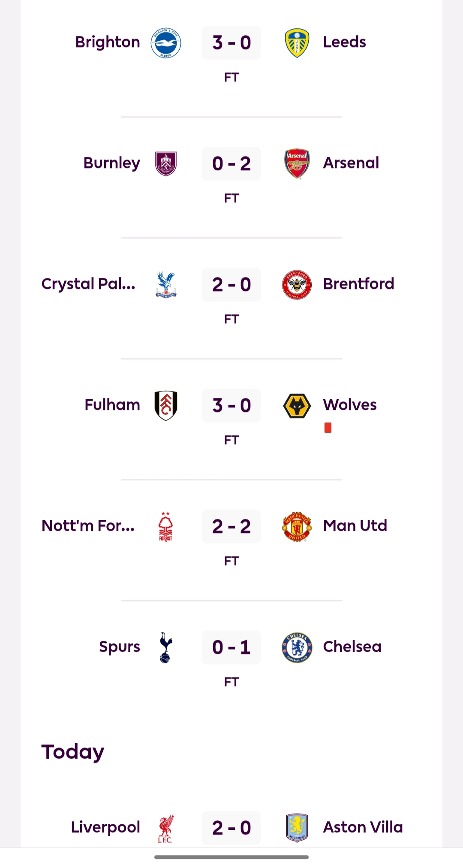The width and height of the screenshot is (463, 868).
Task: Tap the Wolves wolf-head crest
Action: click(297, 405)
